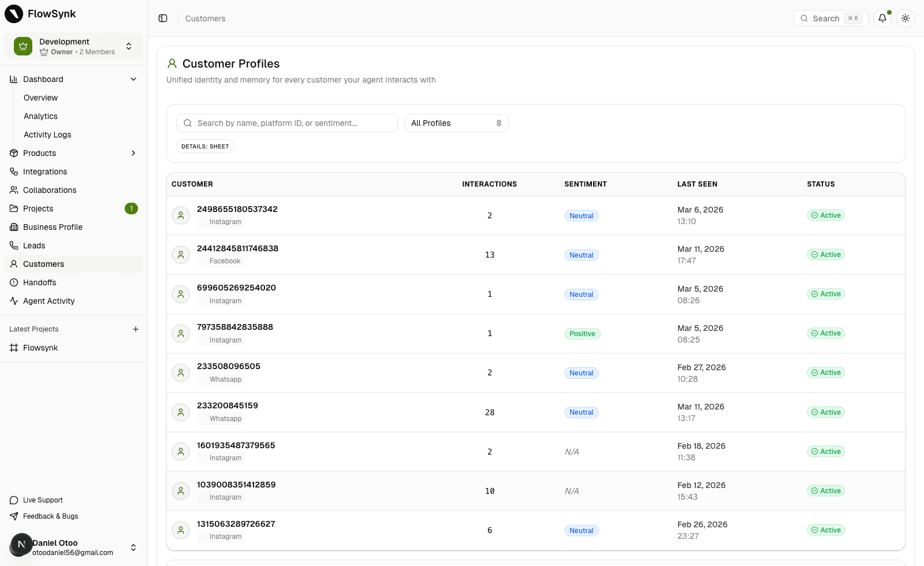Click the green status dot on notifications
This screenshot has width=924, height=566.
[x=889, y=12]
